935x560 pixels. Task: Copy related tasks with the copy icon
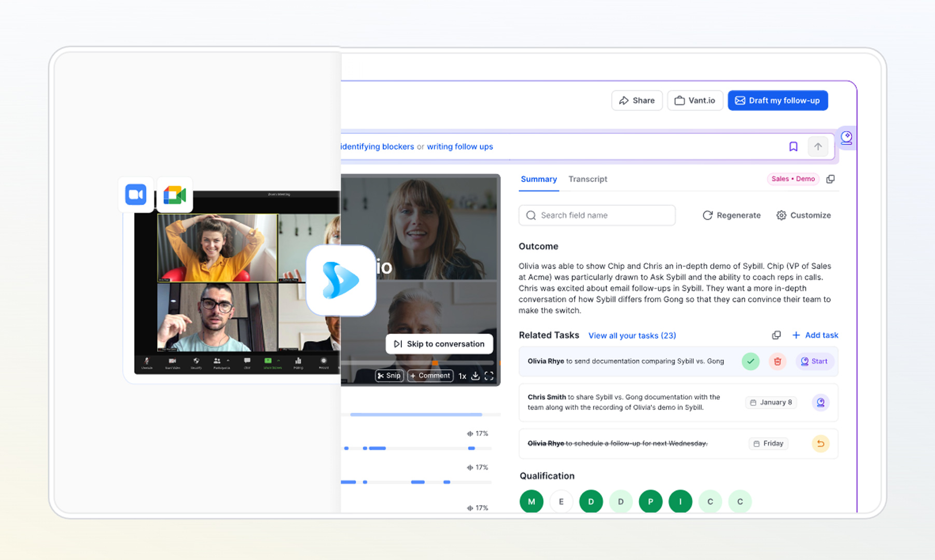(x=776, y=335)
